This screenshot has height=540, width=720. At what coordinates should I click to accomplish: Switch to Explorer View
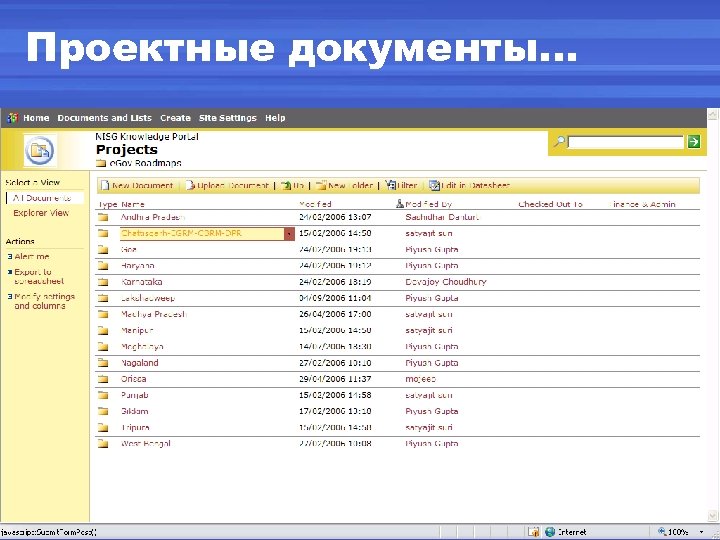point(41,213)
